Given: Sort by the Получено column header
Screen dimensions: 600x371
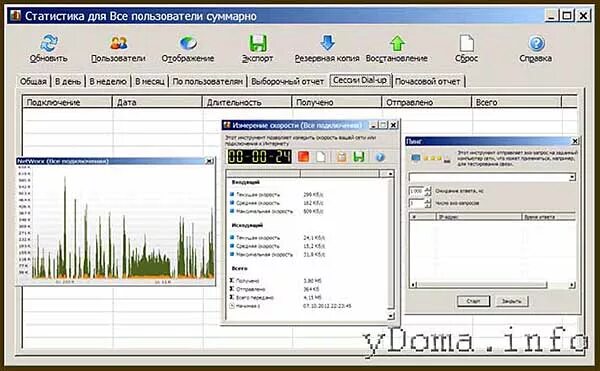Looking at the screenshot, I should [337, 102].
